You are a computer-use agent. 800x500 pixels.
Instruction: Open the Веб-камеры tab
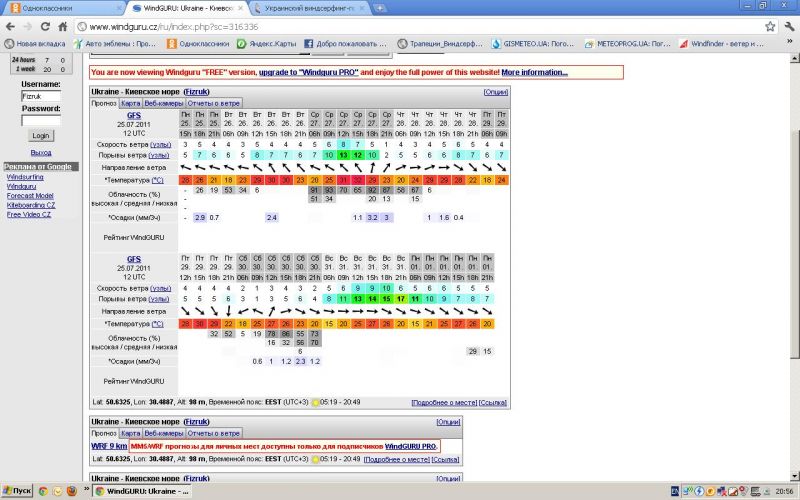click(163, 103)
